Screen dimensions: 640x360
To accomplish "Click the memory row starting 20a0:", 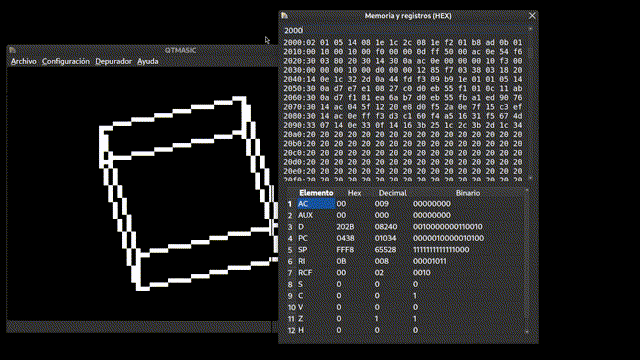I will tap(403, 134).
